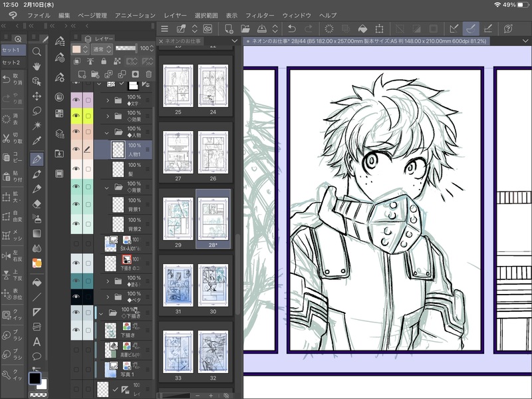This screenshot has width=532, height=399.
Task: Click the black main drawing color swatch
Action: pyautogui.click(x=35, y=378)
